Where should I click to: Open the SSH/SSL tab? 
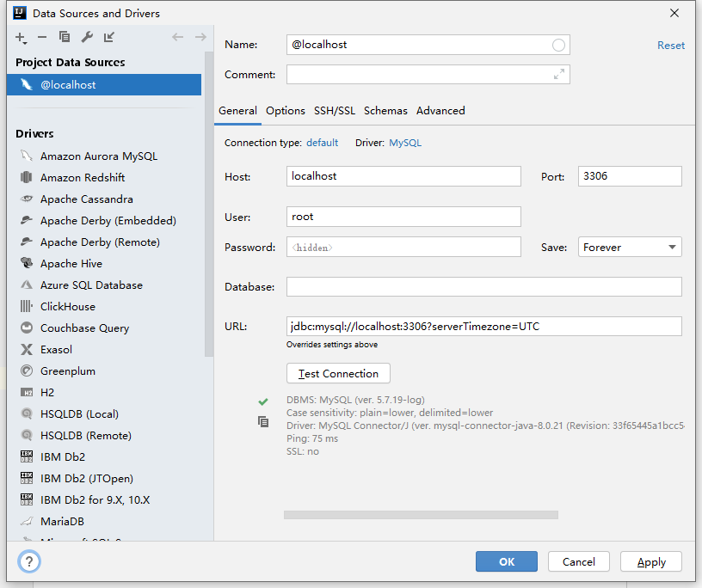coord(335,111)
